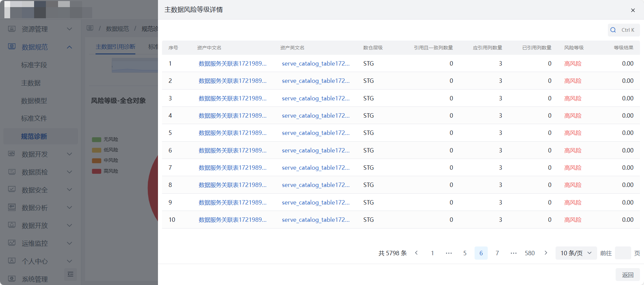Expand the 数据开发 menu chevron
The width and height of the screenshot is (644, 285).
[70, 154]
